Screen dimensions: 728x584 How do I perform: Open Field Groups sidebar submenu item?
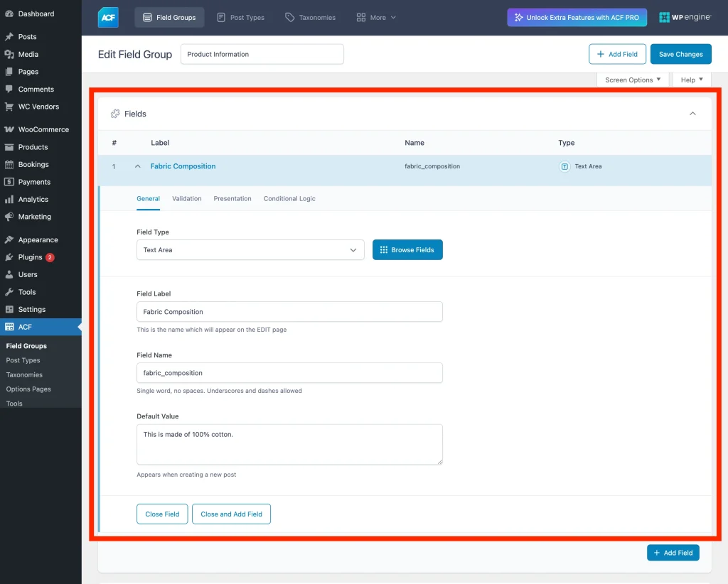(x=26, y=346)
